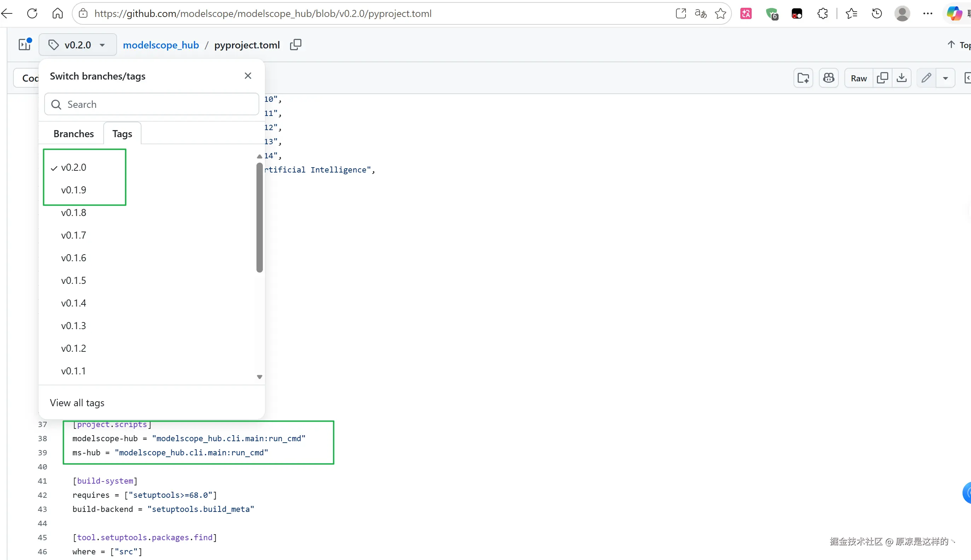This screenshot has width=971, height=560.
Task: Switch to the Branches tab
Action: click(74, 134)
